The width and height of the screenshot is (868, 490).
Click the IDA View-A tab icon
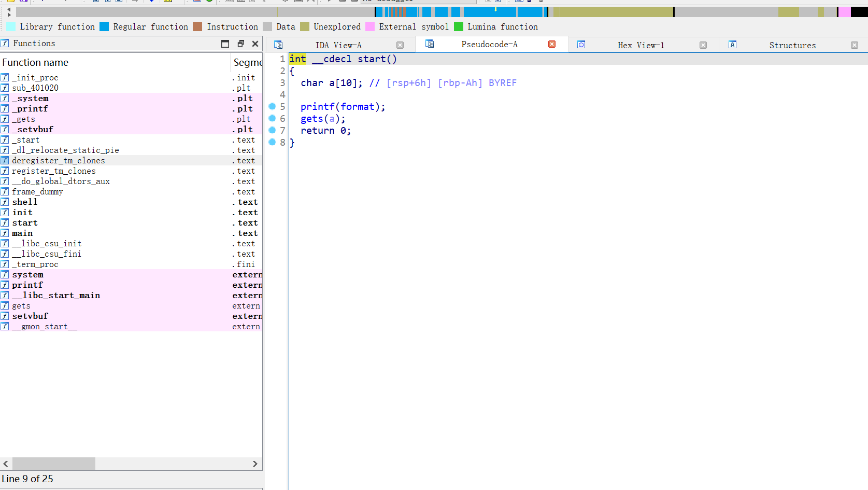(278, 45)
